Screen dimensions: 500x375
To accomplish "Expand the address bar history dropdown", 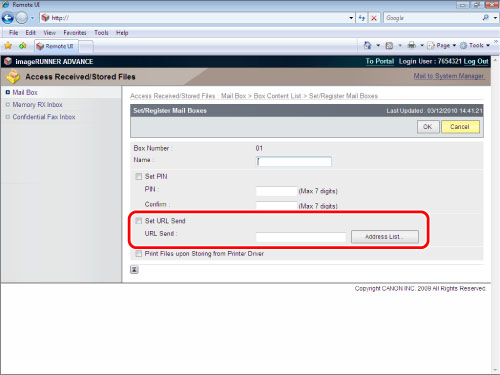I will tap(351, 18).
